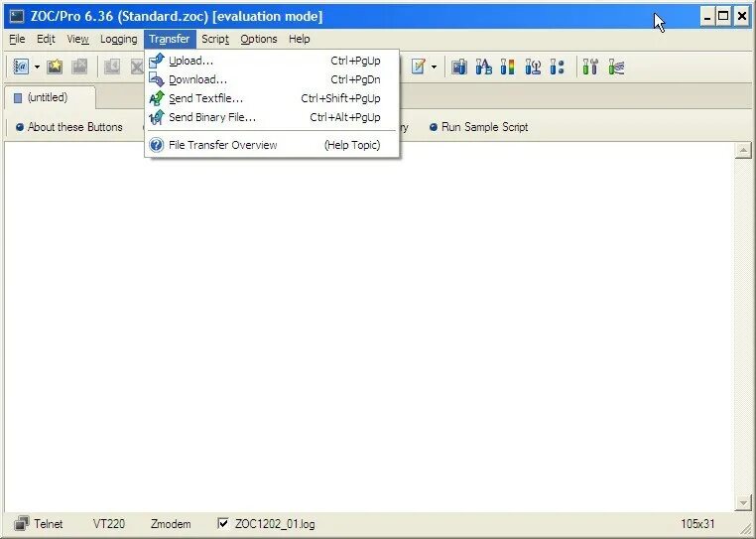Click the Send Binary File entry icon
Screen dimensions: 756x539
point(157,117)
